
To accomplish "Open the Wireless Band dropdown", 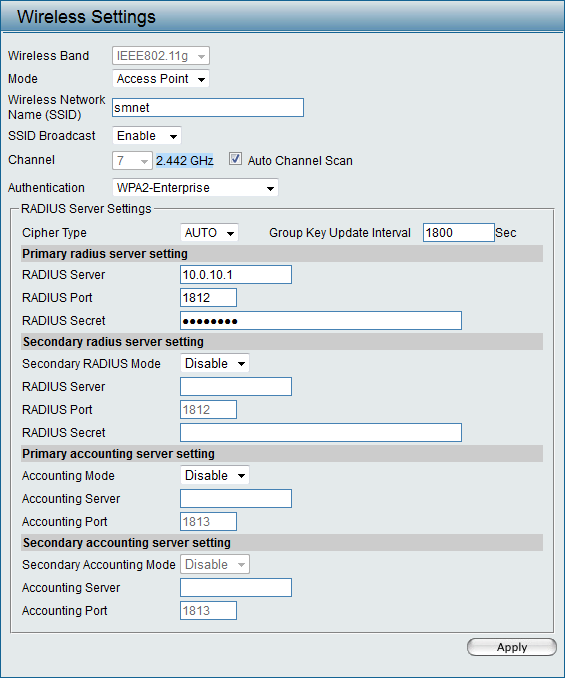I will [x=161, y=56].
